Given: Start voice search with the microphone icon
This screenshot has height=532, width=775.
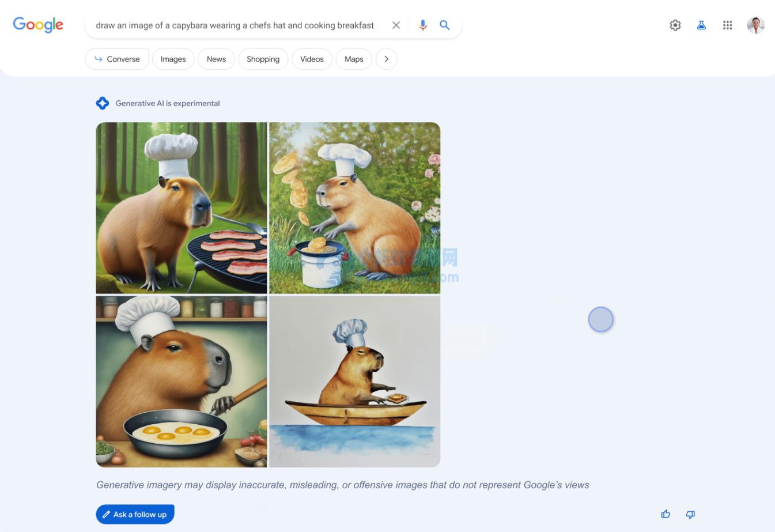Looking at the screenshot, I should (423, 25).
